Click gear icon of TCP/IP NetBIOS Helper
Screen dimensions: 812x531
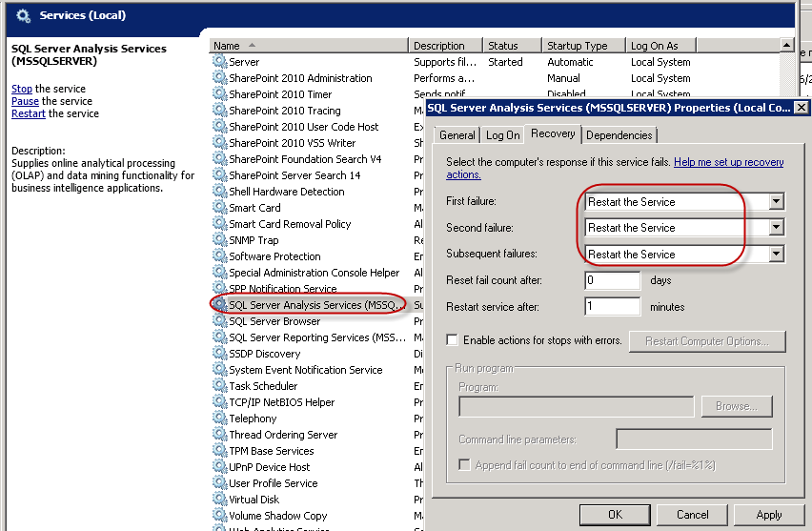pyautogui.click(x=219, y=402)
